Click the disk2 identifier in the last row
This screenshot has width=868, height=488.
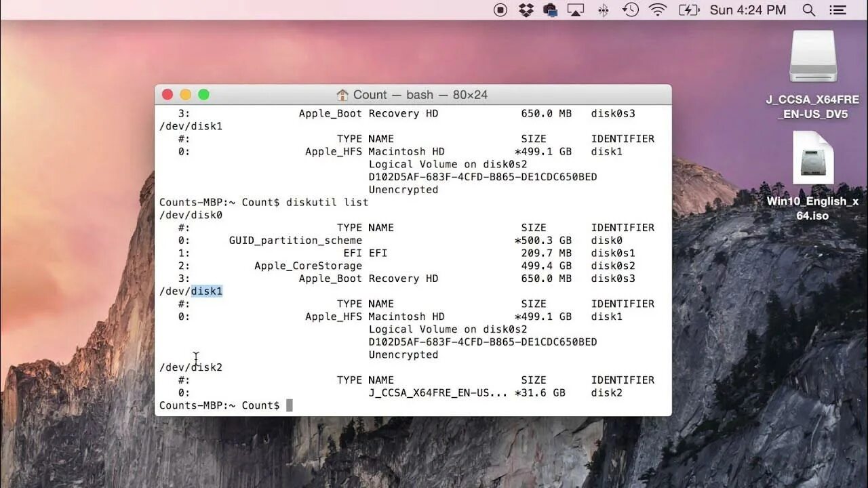607,393
